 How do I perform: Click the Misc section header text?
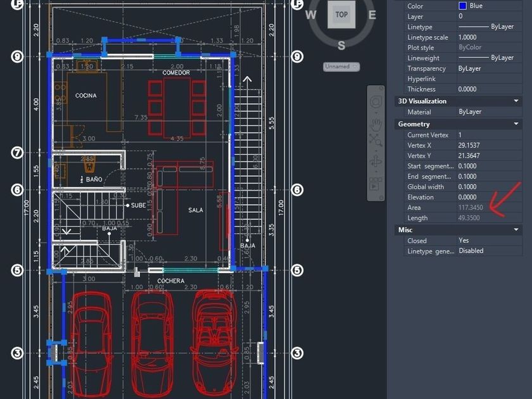[405, 230]
